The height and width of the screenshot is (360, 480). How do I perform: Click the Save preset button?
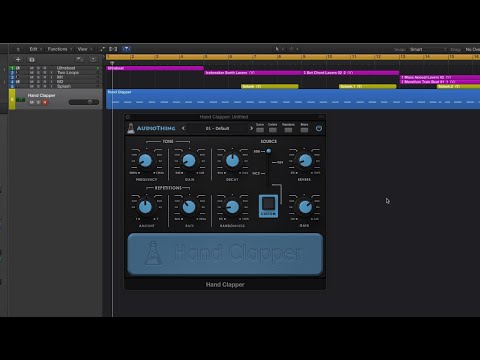click(260, 128)
